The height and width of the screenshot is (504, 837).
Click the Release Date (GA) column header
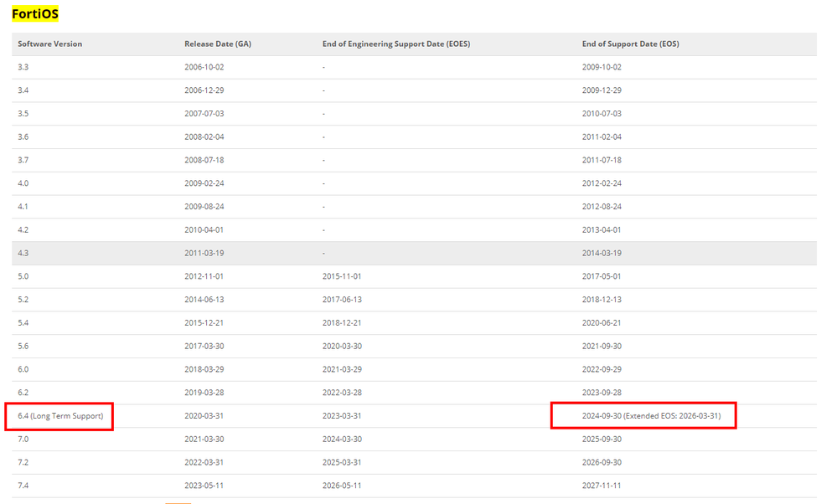point(218,44)
